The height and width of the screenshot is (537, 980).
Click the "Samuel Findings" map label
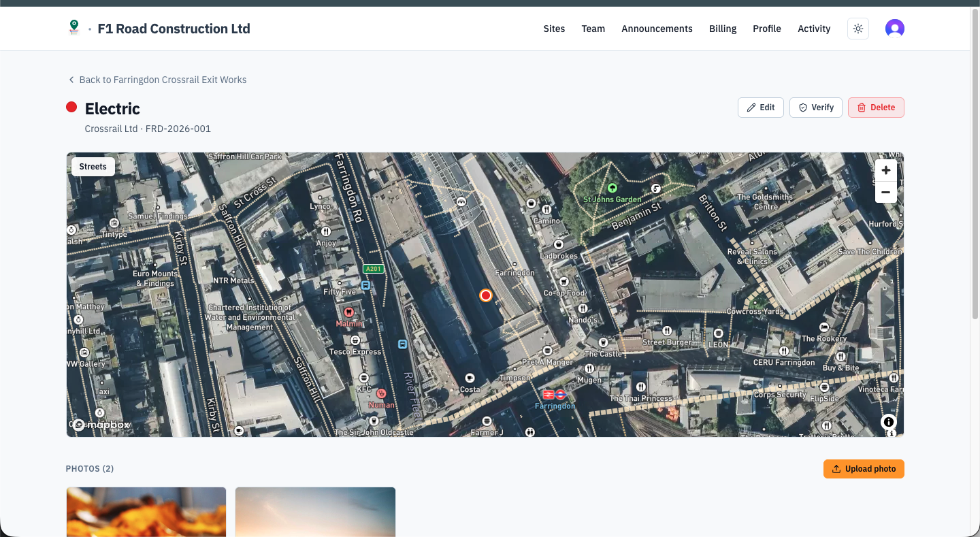157,216
